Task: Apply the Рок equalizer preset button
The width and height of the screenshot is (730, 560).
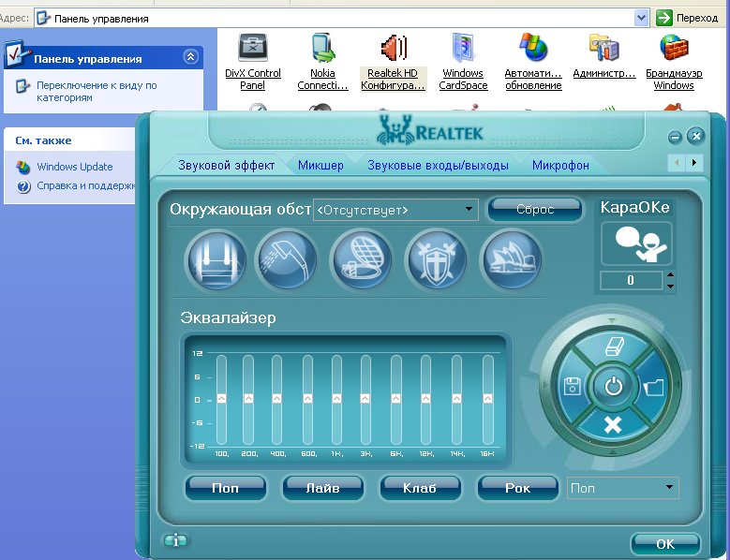Action: (x=517, y=488)
